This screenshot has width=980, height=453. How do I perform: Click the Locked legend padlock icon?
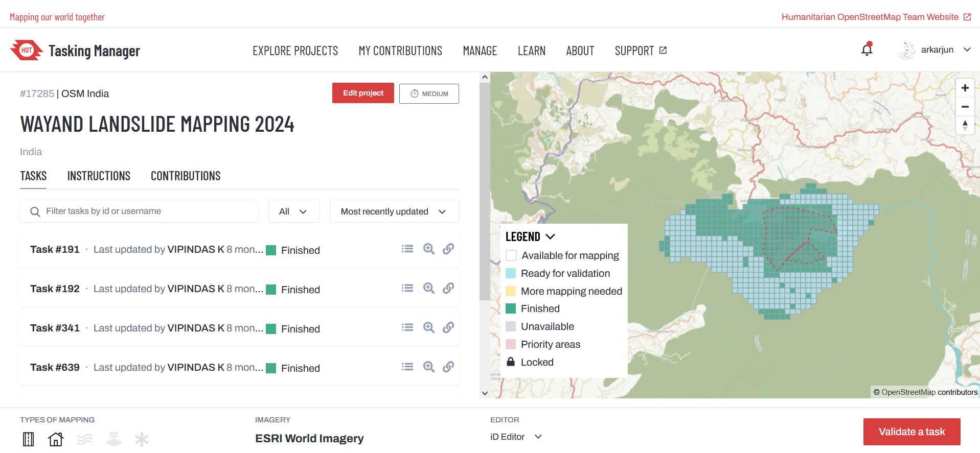pos(511,362)
